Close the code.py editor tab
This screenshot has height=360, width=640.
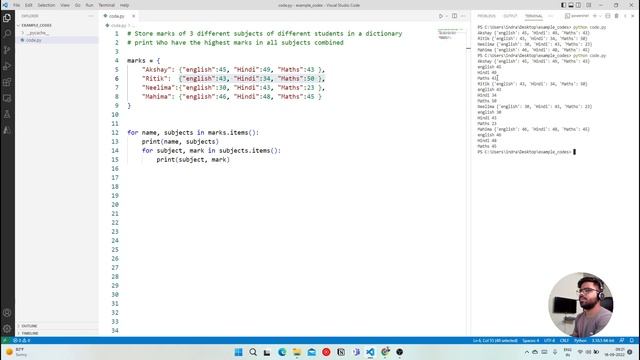click(133, 16)
